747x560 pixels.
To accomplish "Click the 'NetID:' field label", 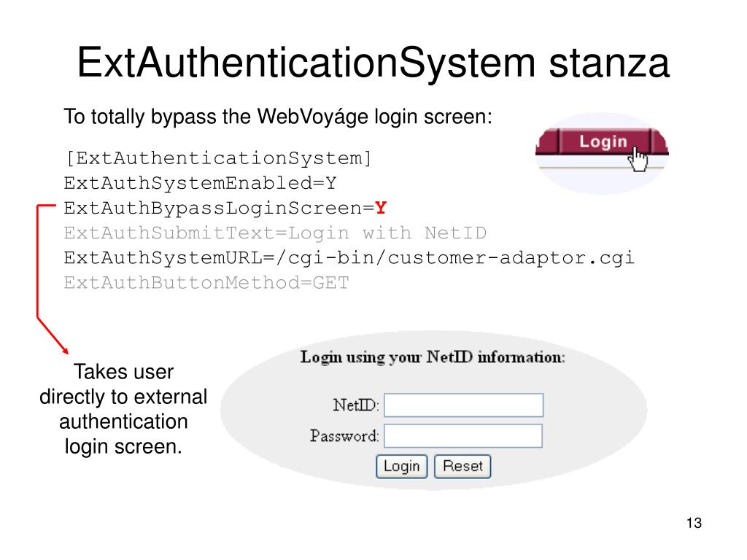I will click(x=356, y=405).
